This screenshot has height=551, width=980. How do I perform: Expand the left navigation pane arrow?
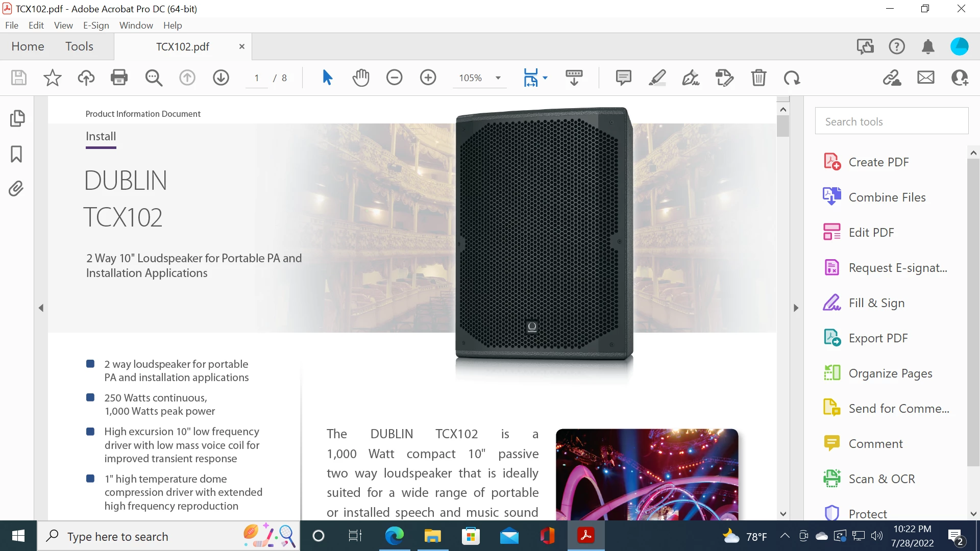(41, 308)
